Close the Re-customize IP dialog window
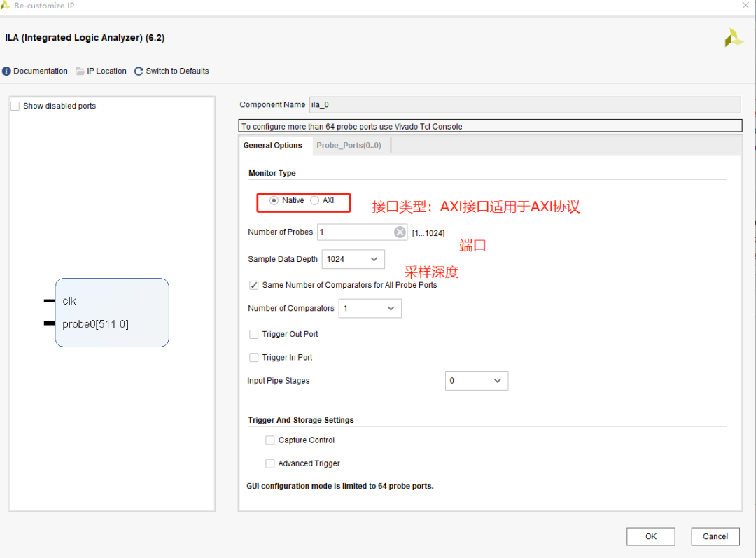The image size is (756, 558). [x=745, y=6]
